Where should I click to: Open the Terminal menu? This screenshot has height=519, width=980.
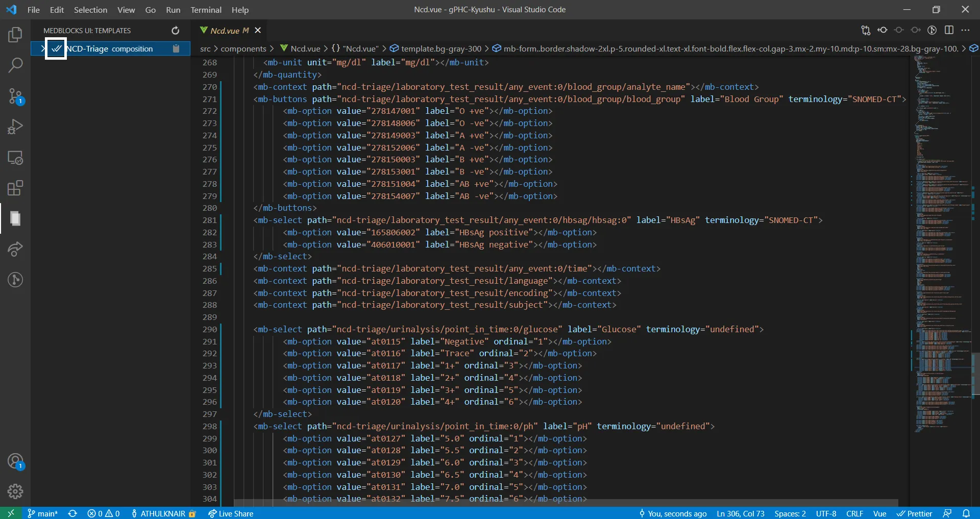coord(206,10)
